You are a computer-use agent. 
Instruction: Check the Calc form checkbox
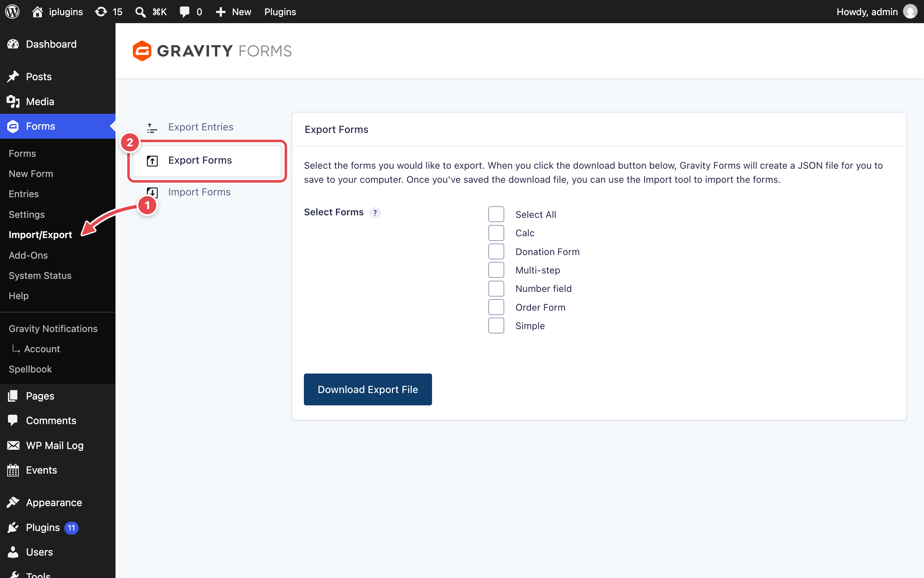click(x=496, y=233)
